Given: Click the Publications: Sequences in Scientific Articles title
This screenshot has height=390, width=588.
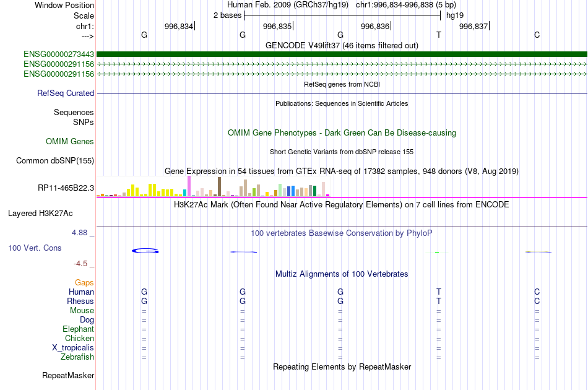Looking at the screenshot, I should (x=342, y=103).
